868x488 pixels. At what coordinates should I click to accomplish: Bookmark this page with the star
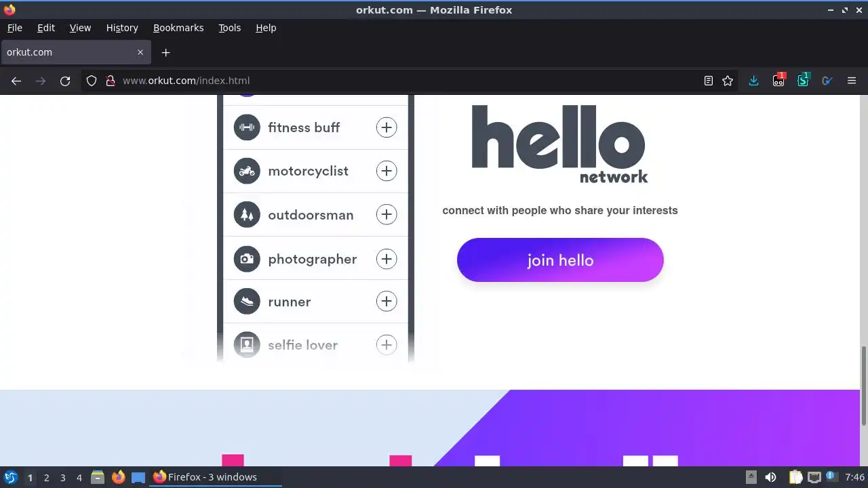pos(728,81)
